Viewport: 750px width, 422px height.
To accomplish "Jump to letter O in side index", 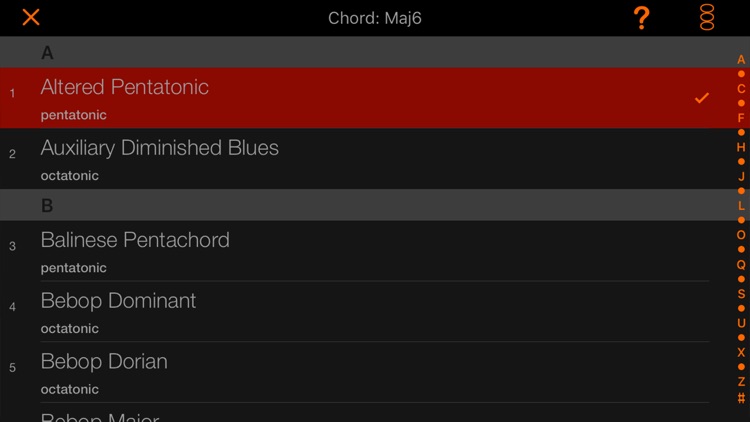I will (x=741, y=235).
